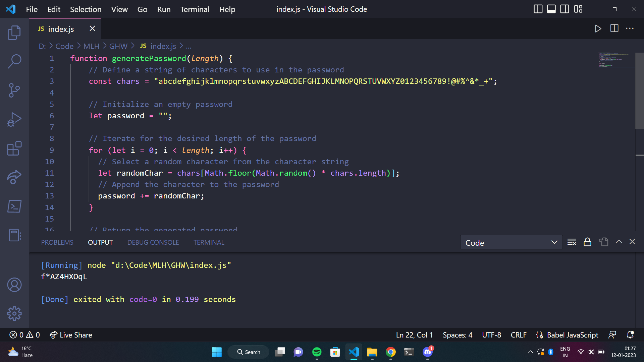The width and height of the screenshot is (644, 362).
Task: Open the Manage settings gear
Action: 14,313
